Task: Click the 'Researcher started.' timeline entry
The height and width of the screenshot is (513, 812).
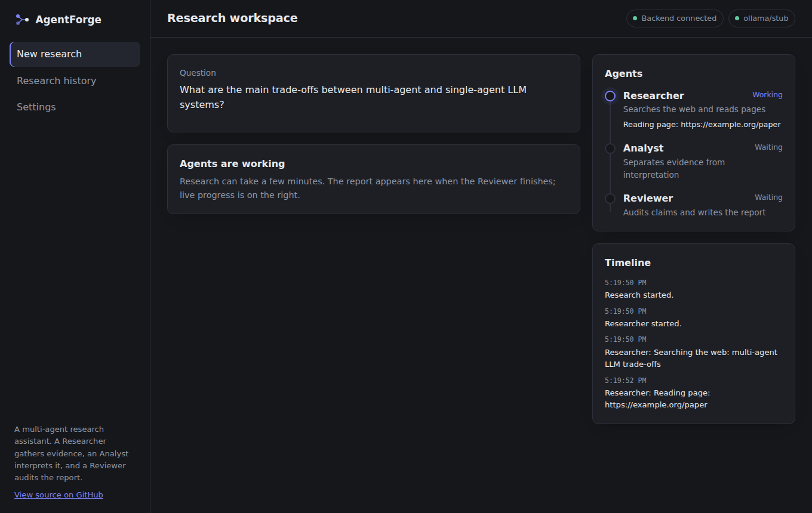Action: [643, 323]
